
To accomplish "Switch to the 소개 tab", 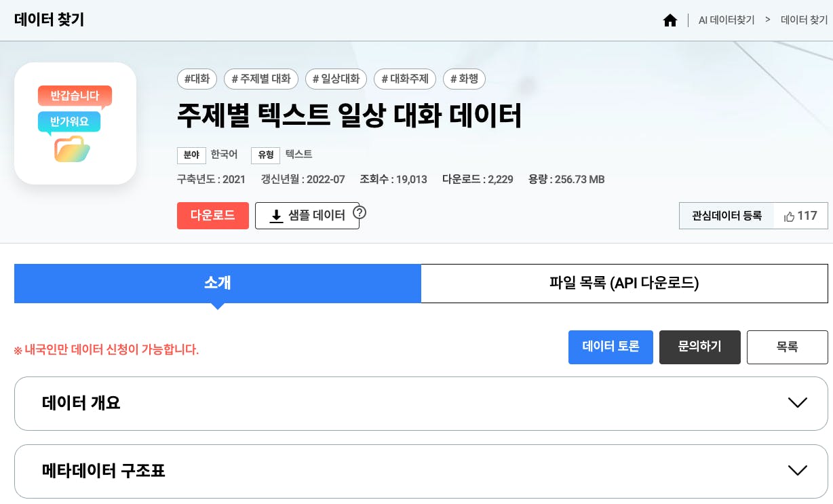I will click(x=218, y=283).
